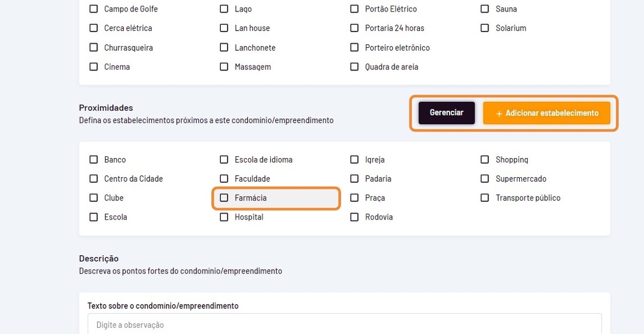Viewport: 644px width, 334px height.
Task: Tick the Rodovia checkbox
Action: 354,217
